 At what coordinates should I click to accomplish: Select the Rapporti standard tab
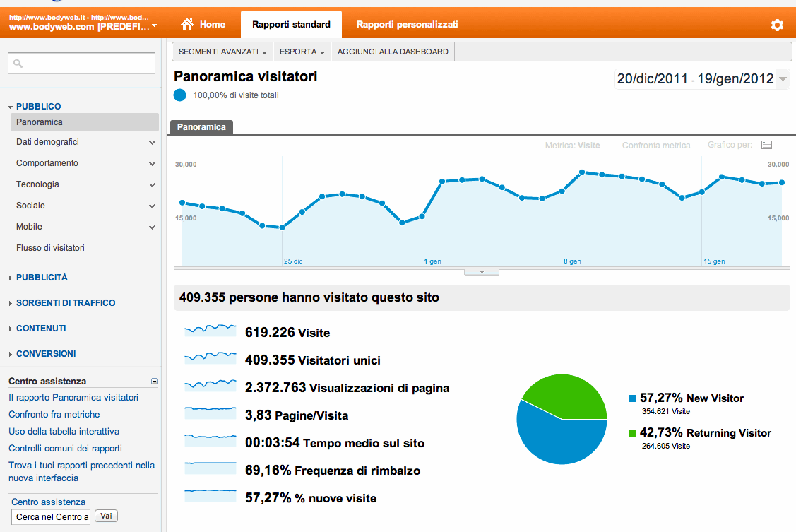point(291,25)
